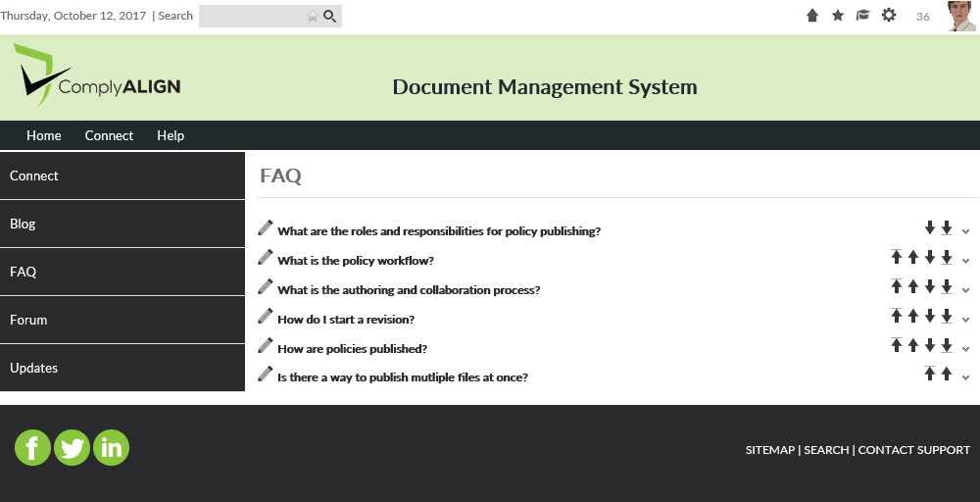Expand 'publish mutliple files at once' chevron
The image size is (980, 502).
[x=965, y=377]
